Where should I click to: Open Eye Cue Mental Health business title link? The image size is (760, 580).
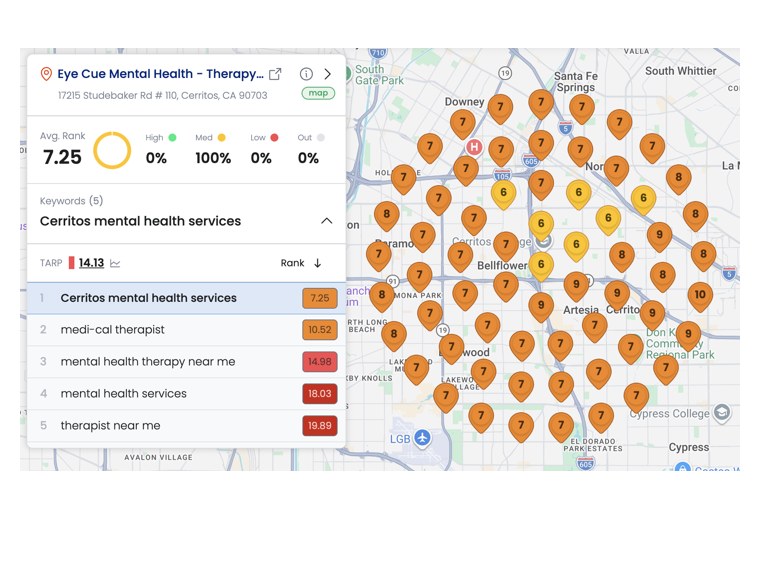(160, 74)
